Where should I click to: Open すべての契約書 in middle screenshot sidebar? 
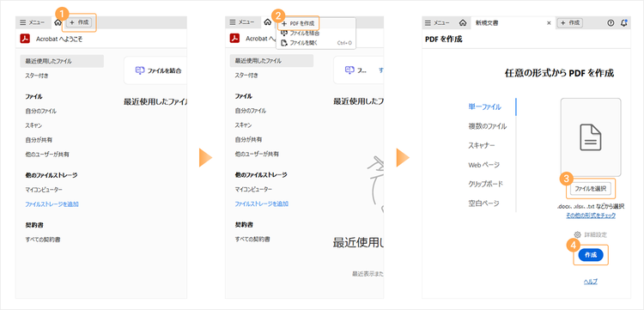[x=252, y=239]
